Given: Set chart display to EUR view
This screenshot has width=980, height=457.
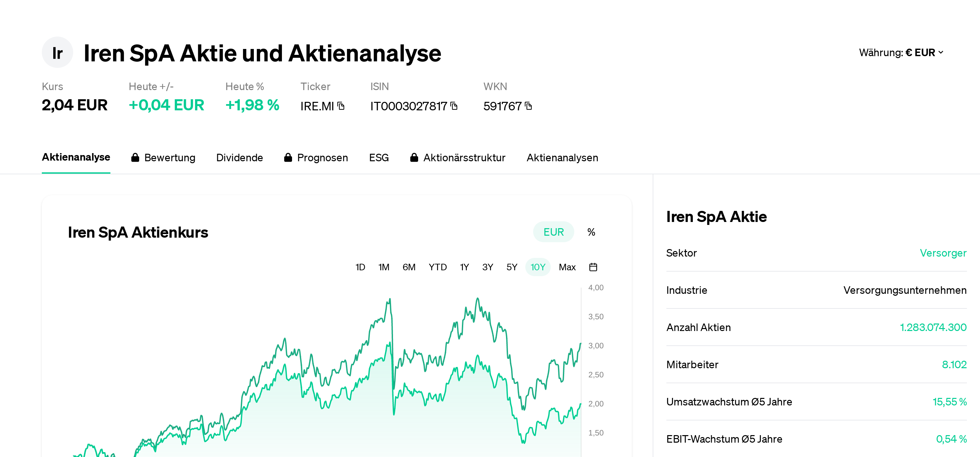Looking at the screenshot, I should pos(553,231).
